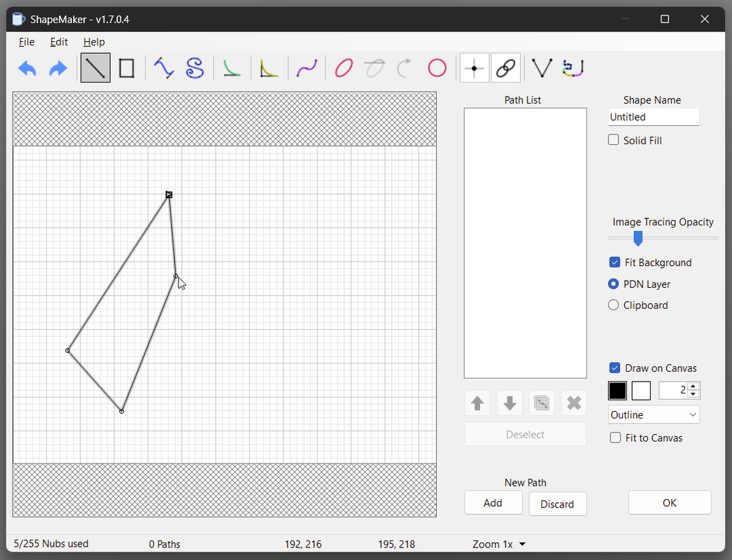Select the red Circle tool
This screenshot has height=560, width=732.
click(x=437, y=68)
